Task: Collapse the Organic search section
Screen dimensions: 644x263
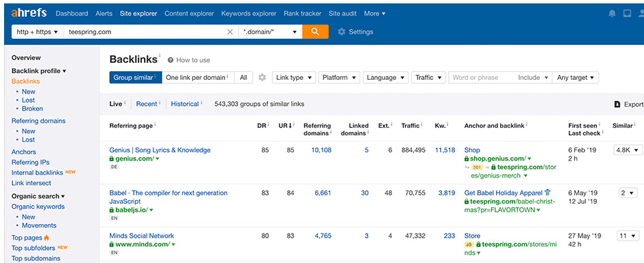Action: (38, 196)
